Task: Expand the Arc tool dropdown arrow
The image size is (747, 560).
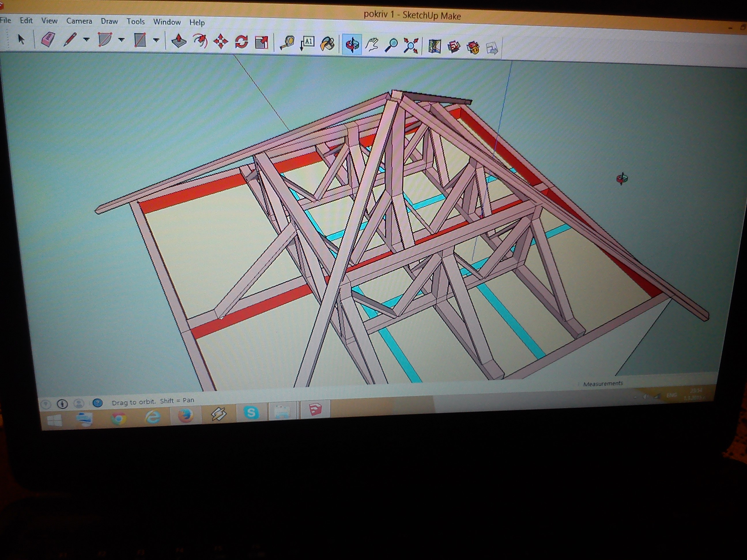Action: 121,40
